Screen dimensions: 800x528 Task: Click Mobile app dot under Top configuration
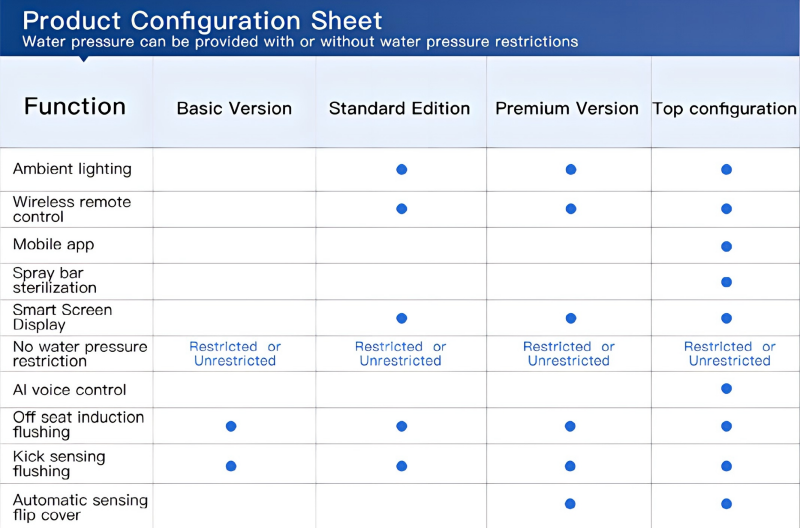[726, 246]
